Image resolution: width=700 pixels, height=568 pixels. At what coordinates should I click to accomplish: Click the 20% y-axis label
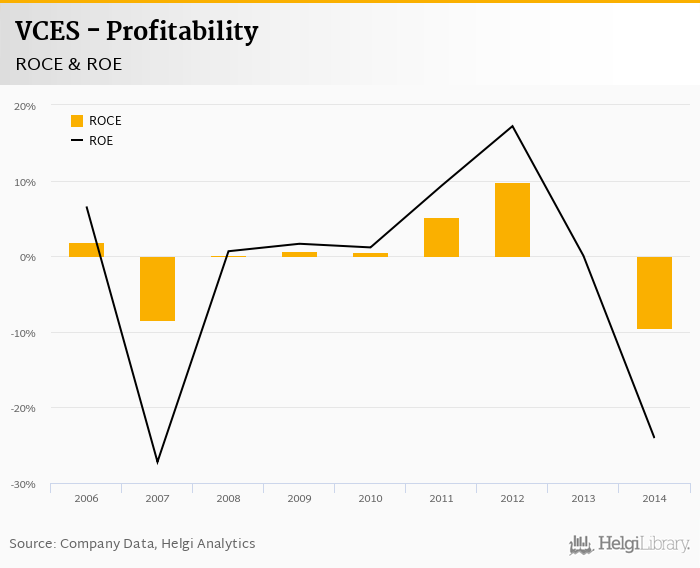click(x=25, y=106)
